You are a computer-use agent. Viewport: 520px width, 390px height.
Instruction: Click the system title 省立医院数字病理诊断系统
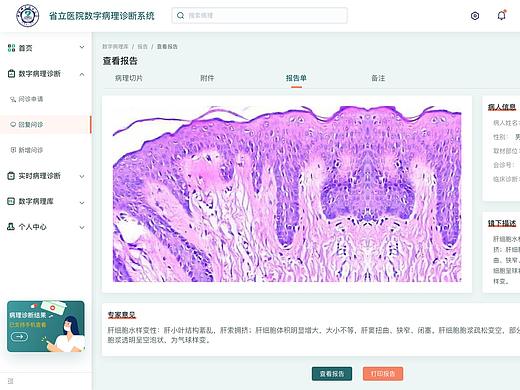[102, 16]
